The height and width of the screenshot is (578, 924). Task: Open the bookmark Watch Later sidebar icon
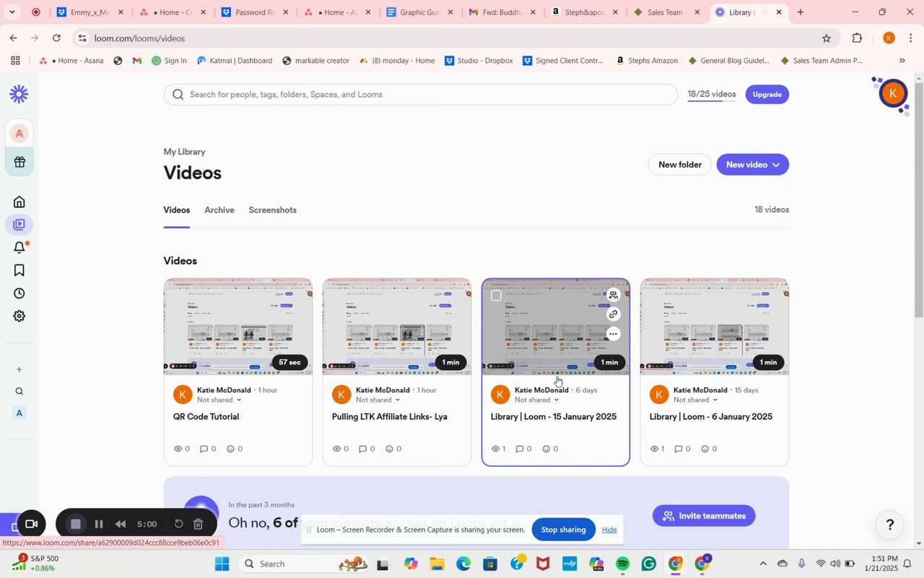(19, 270)
